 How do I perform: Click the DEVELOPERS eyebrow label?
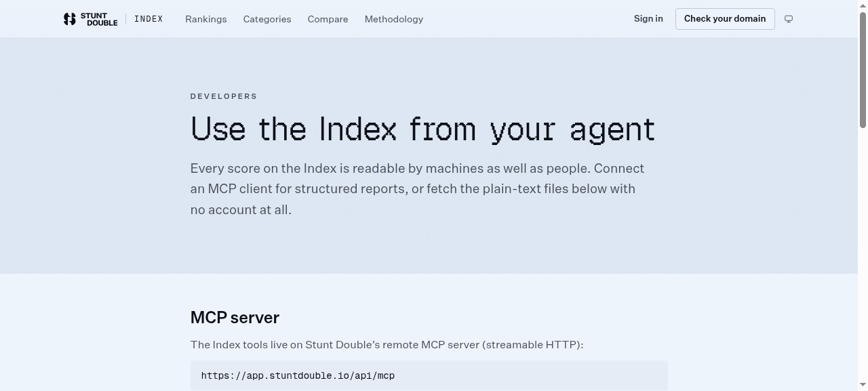[x=224, y=96]
